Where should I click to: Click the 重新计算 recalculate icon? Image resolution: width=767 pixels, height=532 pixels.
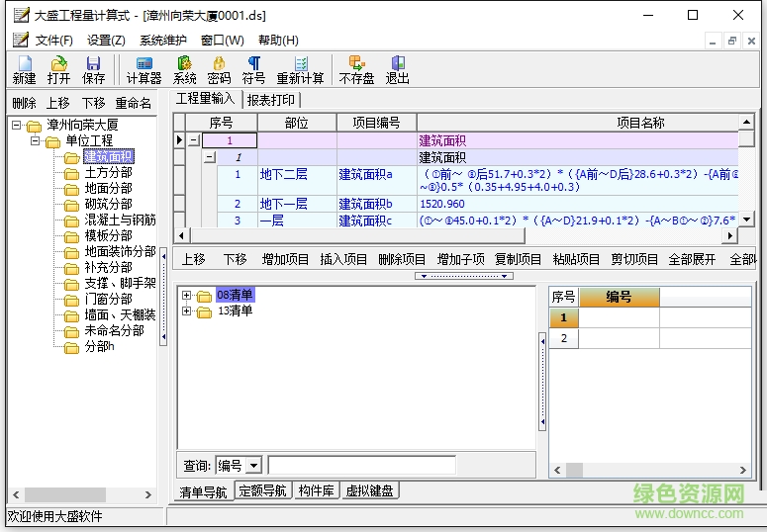point(300,68)
